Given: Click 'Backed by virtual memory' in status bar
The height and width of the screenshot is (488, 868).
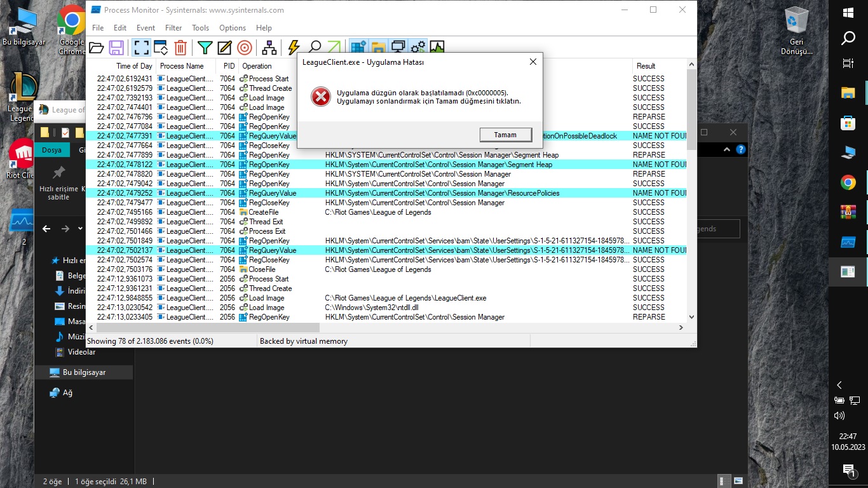Looking at the screenshot, I should click(304, 341).
